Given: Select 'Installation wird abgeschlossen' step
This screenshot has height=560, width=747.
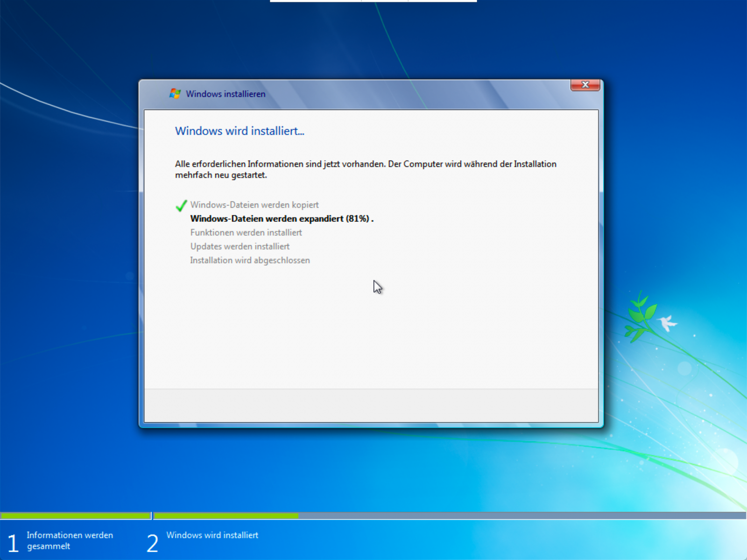Looking at the screenshot, I should (250, 260).
